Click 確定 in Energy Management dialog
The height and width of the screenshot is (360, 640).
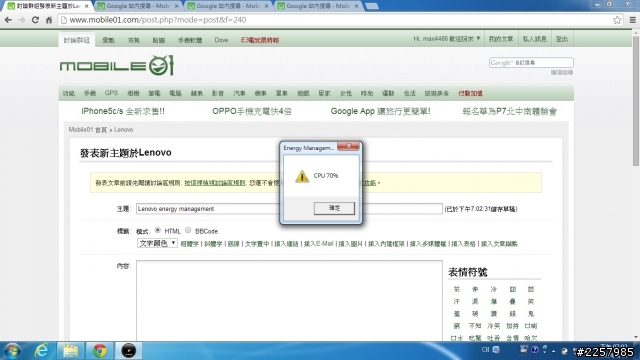click(x=334, y=208)
